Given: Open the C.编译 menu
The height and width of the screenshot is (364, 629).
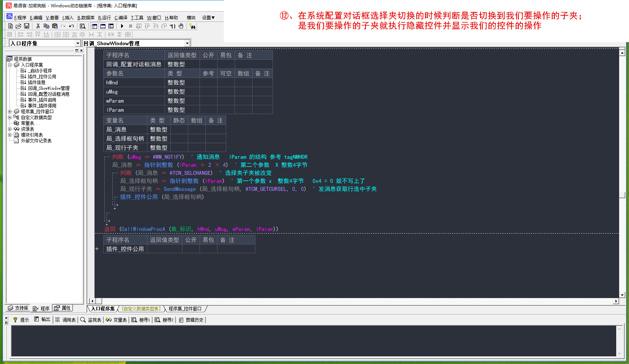Looking at the screenshot, I should 121,17.
